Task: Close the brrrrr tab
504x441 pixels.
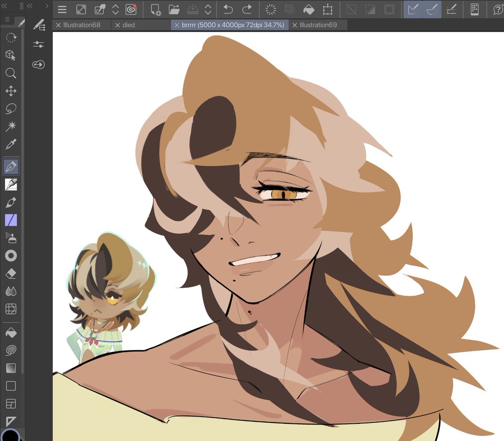Action: [x=177, y=25]
